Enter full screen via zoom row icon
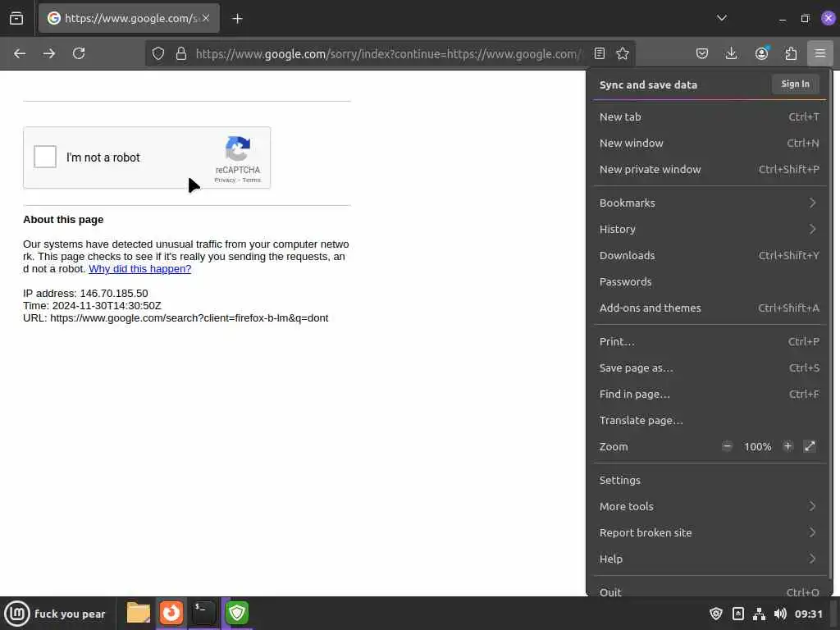This screenshot has height=630, width=840. tap(810, 446)
